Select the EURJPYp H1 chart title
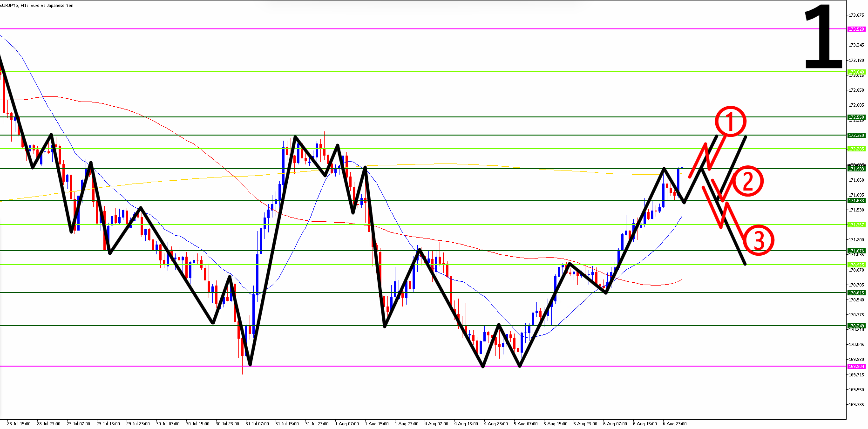This screenshot has height=429, width=868. tap(37, 6)
